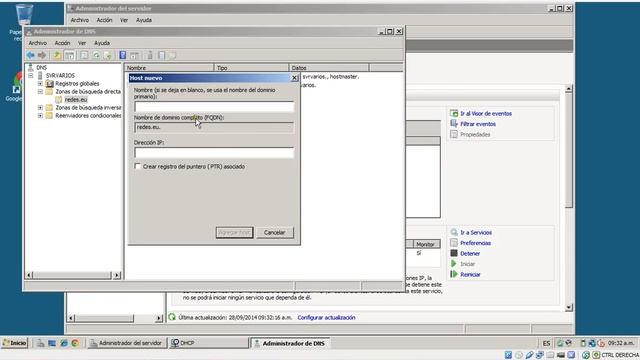The image size is (640, 360).
Task: Open Ver menu in Administrador de DNS
Action: (x=82, y=43)
